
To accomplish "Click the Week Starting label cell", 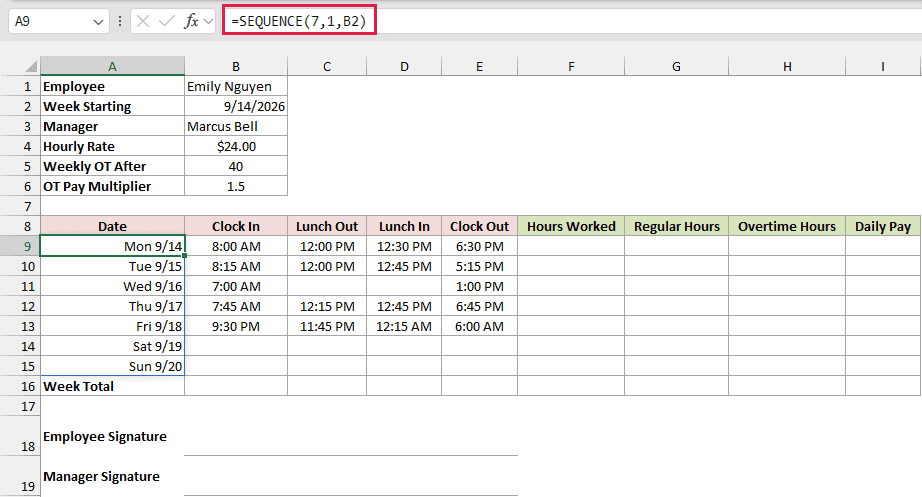I will tap(112, 106).
